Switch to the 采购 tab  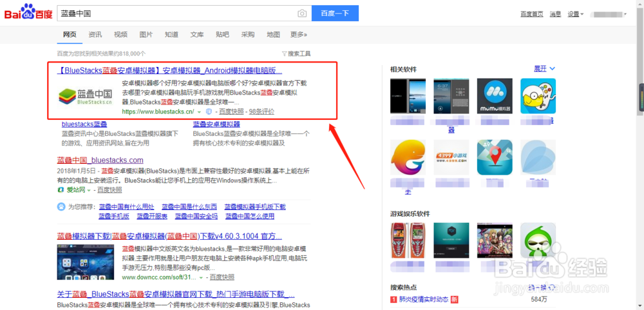pyautogui.click(x=248, y=35)
